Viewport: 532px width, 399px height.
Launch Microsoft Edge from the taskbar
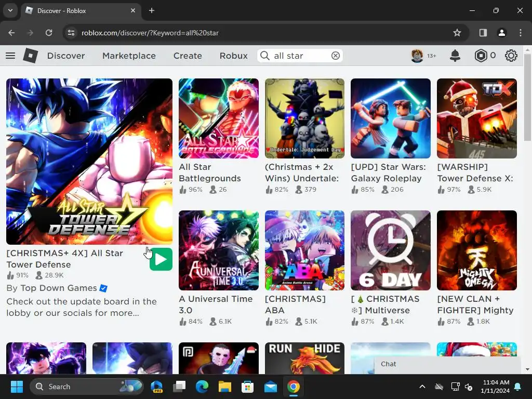(x=202, y=387)
